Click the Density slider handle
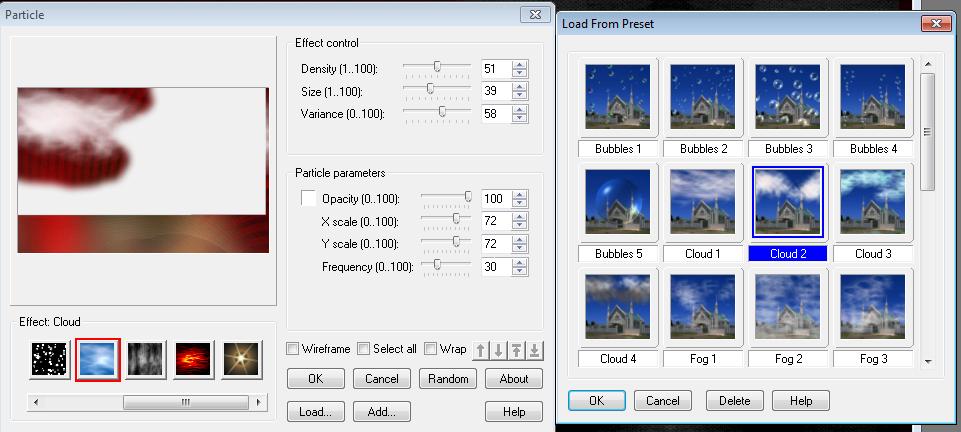The image size is (961, 432). [x=438, y=66]
